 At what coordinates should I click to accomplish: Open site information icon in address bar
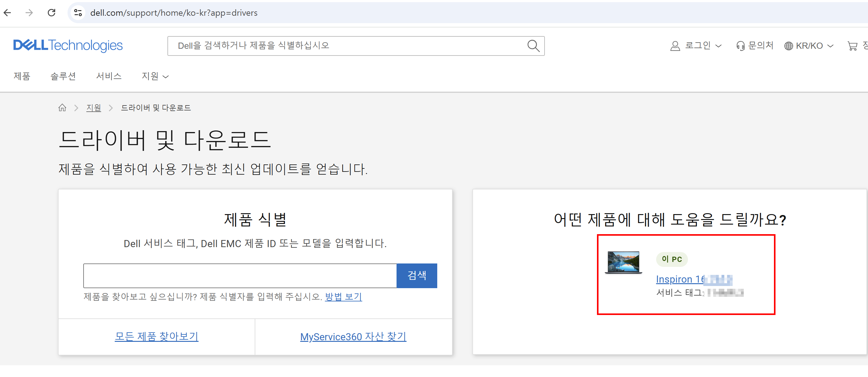coord(78,13)
